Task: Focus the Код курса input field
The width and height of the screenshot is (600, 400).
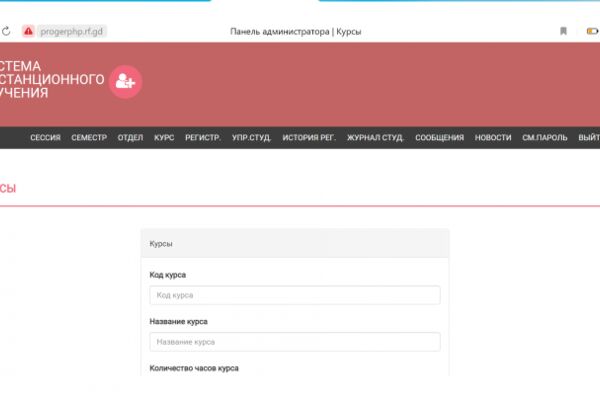Action: [x=295, y=295]
